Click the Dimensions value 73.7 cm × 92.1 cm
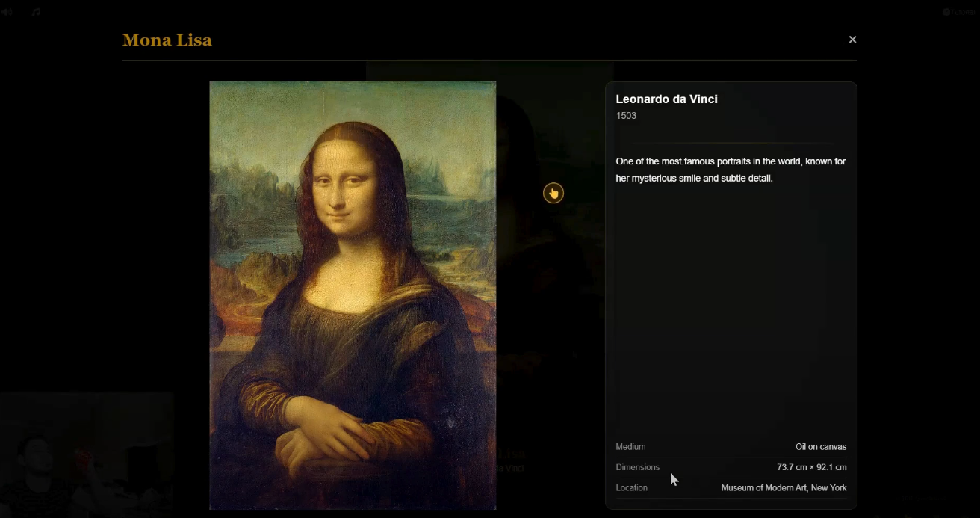The height and width of the screenshot is (518, 980). (811, 466)
